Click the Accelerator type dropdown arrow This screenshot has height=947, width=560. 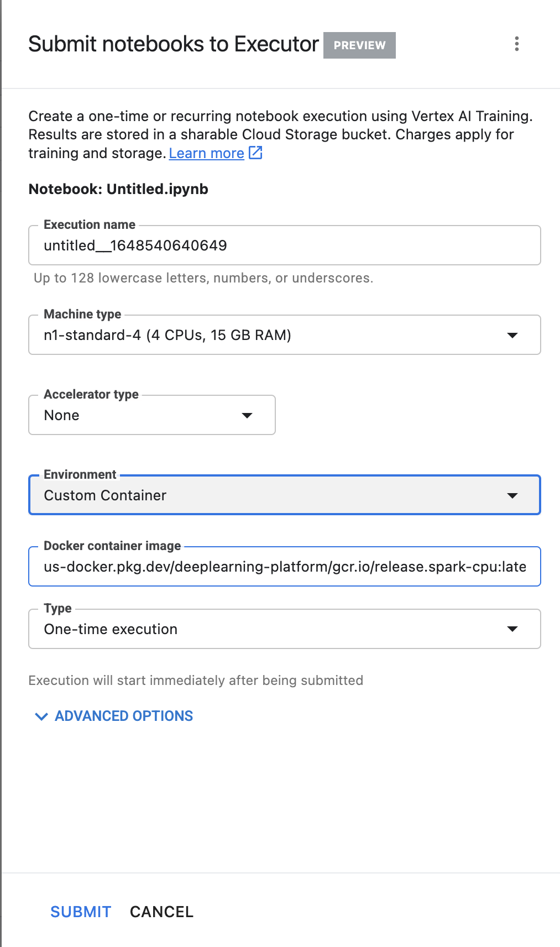[247, 415]
